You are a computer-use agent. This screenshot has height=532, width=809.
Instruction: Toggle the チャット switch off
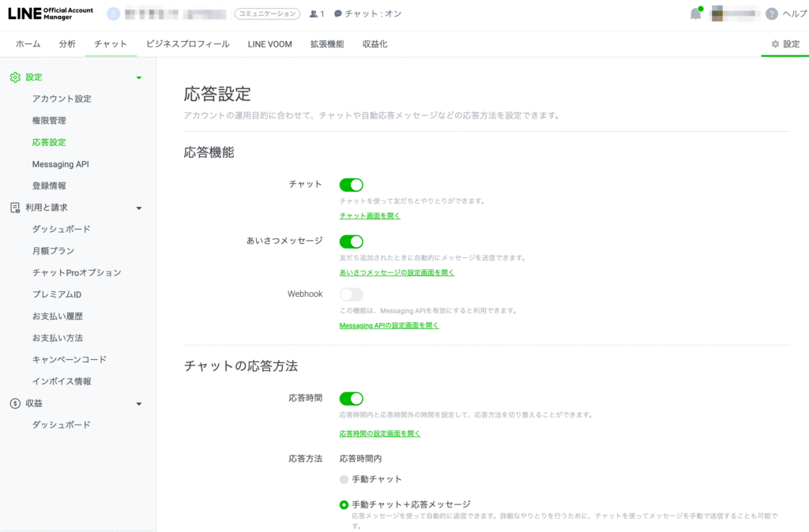tap(352, 185)
